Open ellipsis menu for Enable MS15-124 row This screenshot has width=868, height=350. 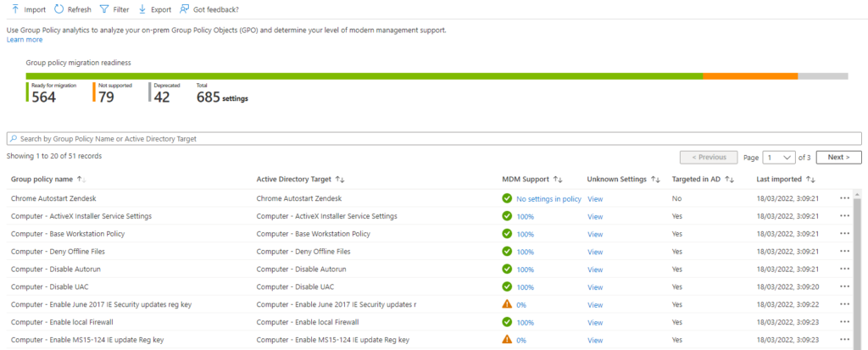(844, 340)
